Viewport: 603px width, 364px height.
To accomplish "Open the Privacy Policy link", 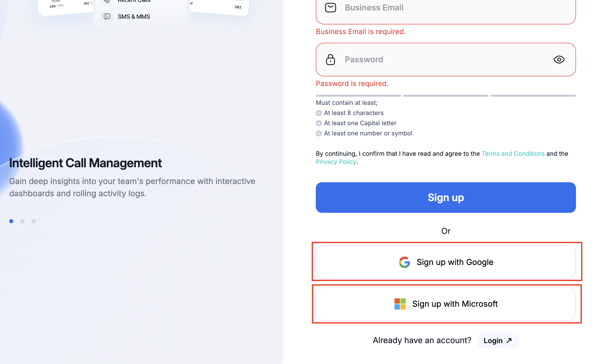I will (x=336, y=162).
